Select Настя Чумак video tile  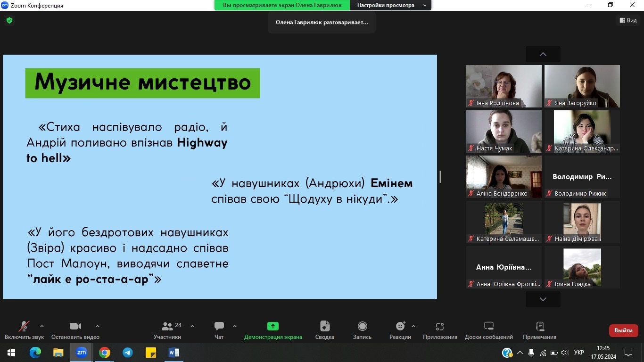coord(504,132)
